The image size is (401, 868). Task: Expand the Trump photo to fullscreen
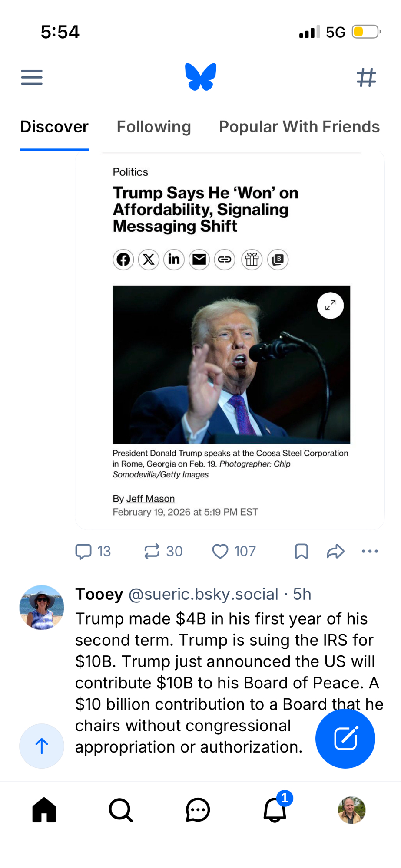tap(330, 306)
